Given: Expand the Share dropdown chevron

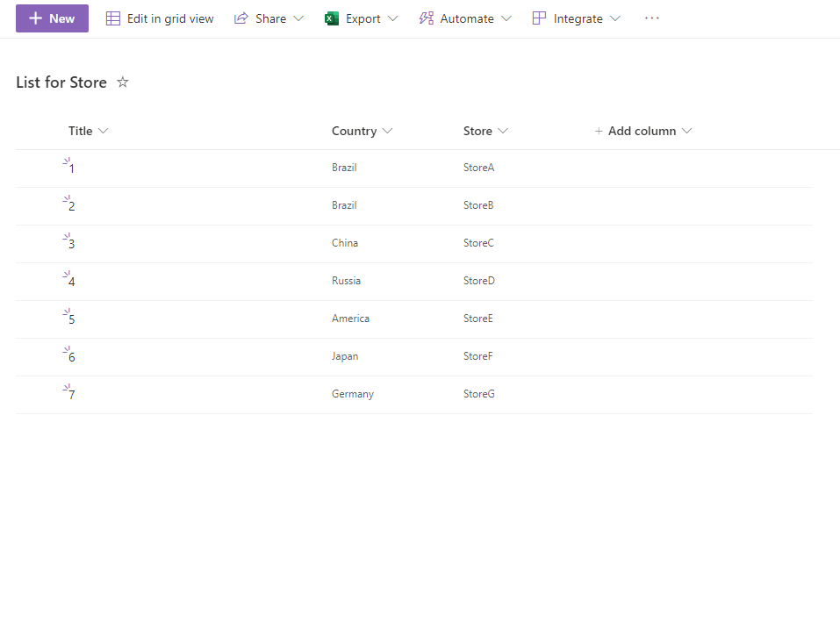Looking at the screenshot, I should [299, 18].
